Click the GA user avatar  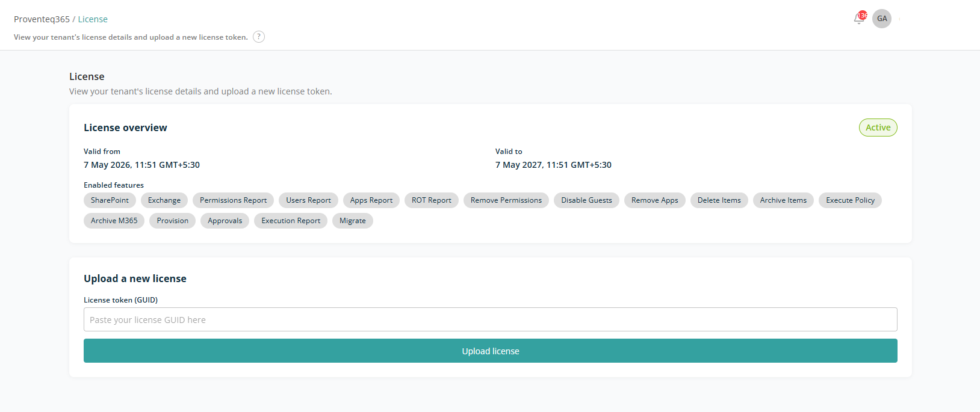pyautogui.click(x=882, y=19)
